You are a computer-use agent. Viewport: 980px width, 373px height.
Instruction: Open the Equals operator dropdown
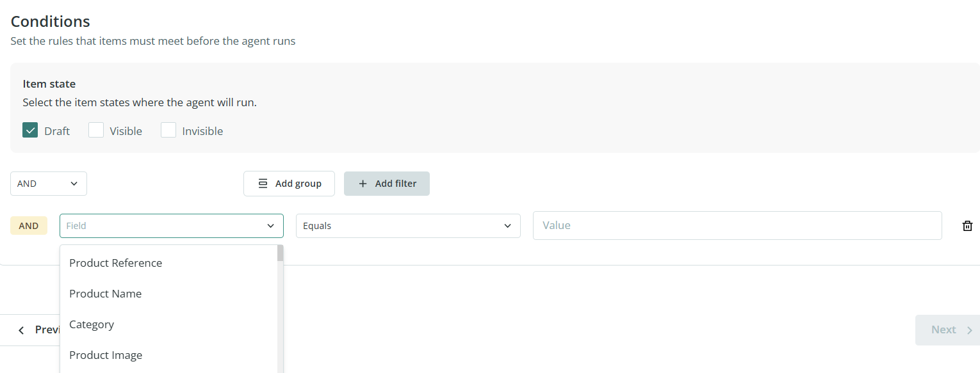point(407,226)
